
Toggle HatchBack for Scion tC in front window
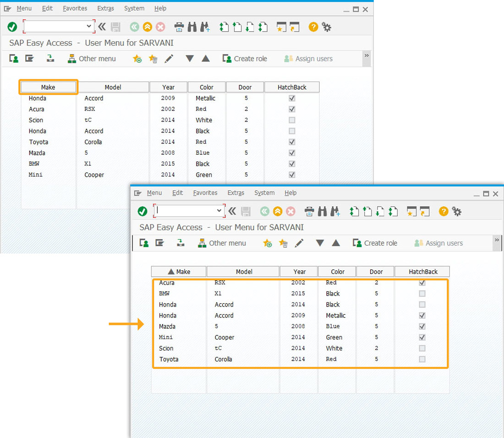[x=422, y=348]
